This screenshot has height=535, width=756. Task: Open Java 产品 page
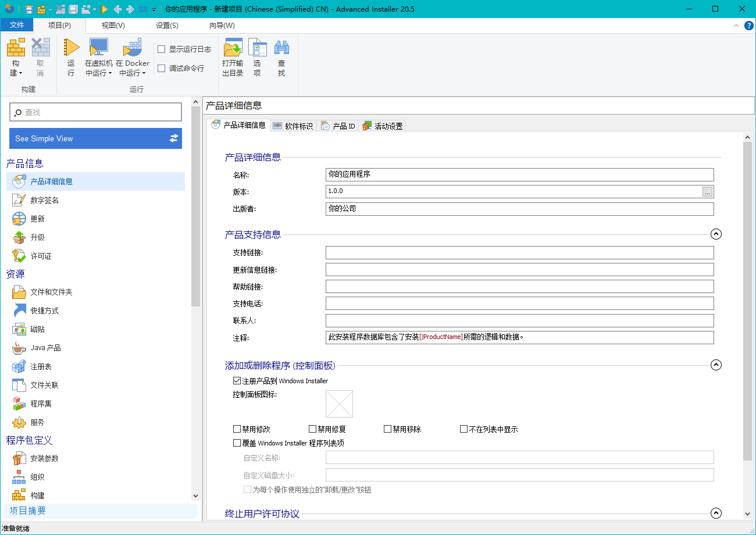pyautogui.click(x=95, y=348)
